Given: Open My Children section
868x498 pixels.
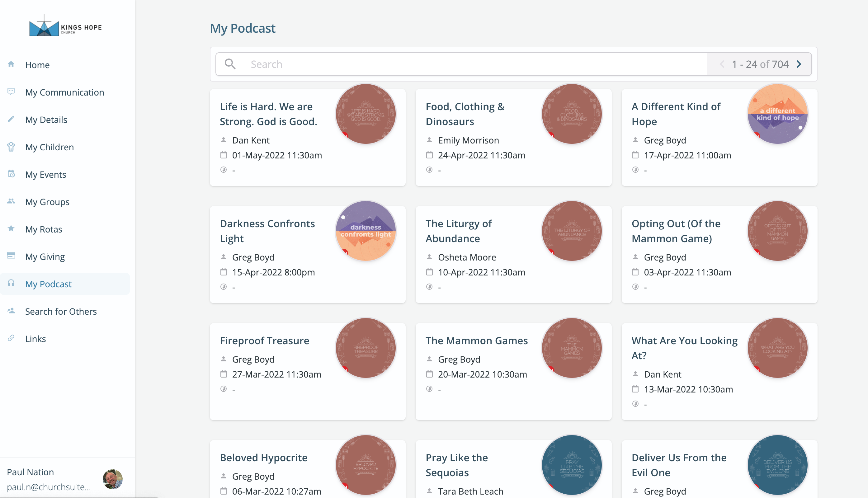Looking at the screenshot, I should [x=65, y=147].
